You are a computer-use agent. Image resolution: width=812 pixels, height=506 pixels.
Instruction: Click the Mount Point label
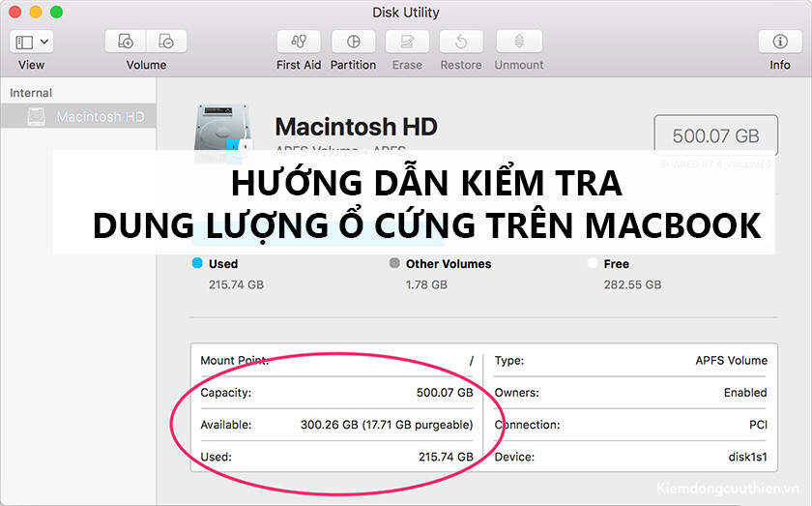(234, 360)
